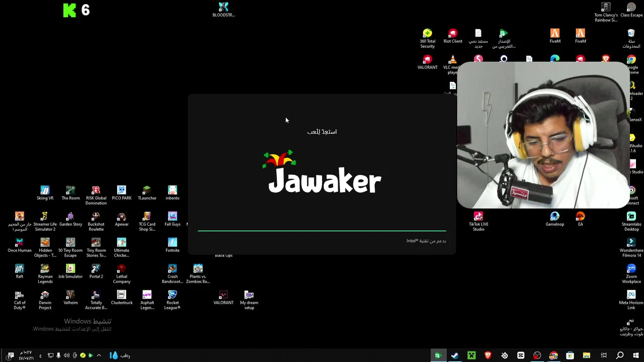
Task: Open Crash Bandicoot shortcut
Action: coord(173,274)
